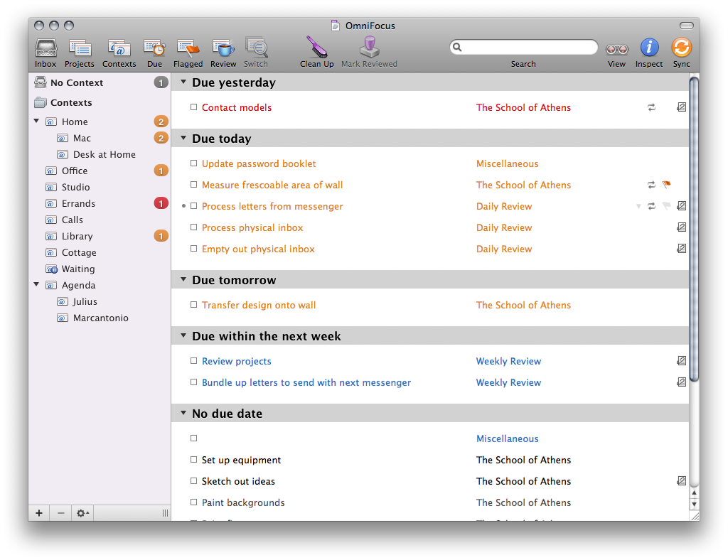This screenshot has width=728, height=560.
Task: Tick the Set up equipment checkbox
Action: [x=193, y=460]
